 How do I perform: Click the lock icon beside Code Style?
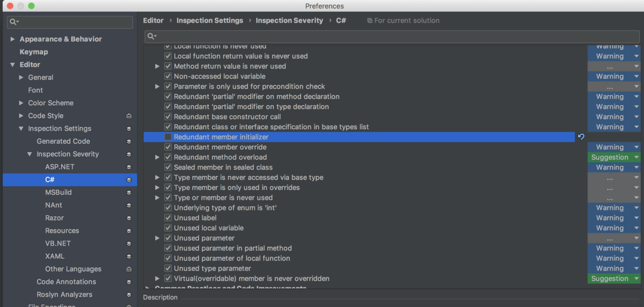pos(129,116)
